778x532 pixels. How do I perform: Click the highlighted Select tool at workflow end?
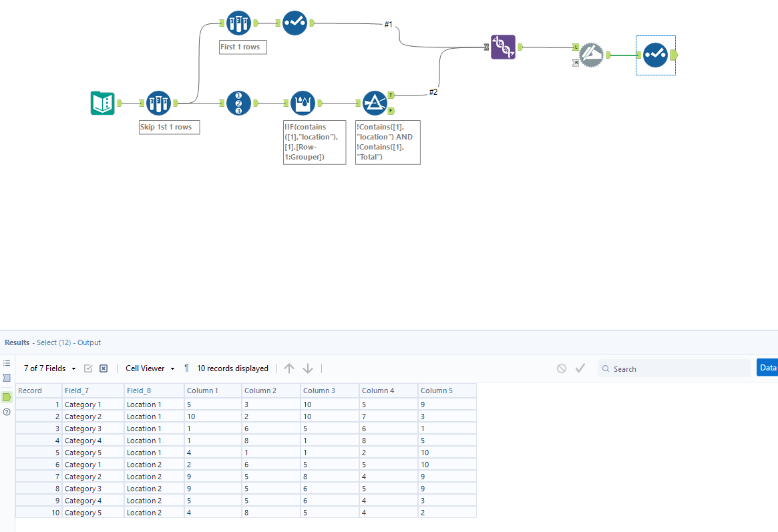655,55
